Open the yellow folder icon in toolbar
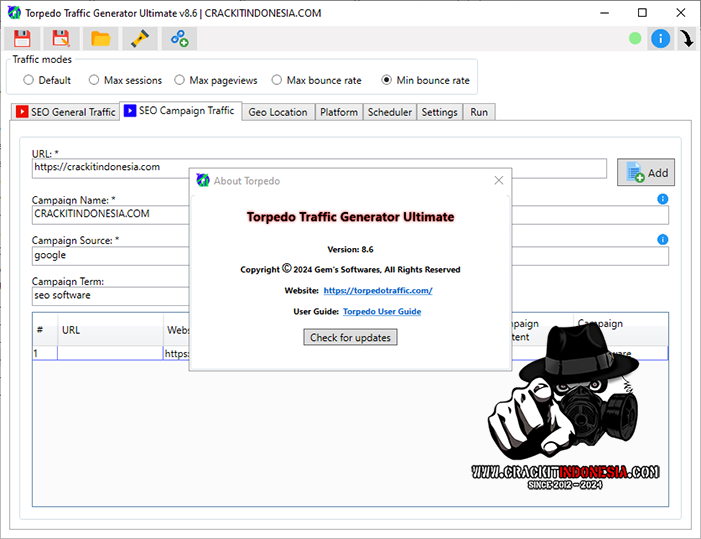 [100, 39]
